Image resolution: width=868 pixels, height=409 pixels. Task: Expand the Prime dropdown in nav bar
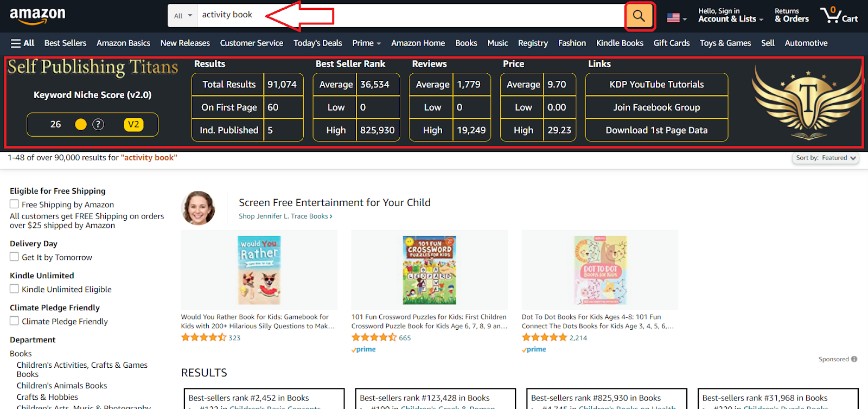tap(366, 43)
